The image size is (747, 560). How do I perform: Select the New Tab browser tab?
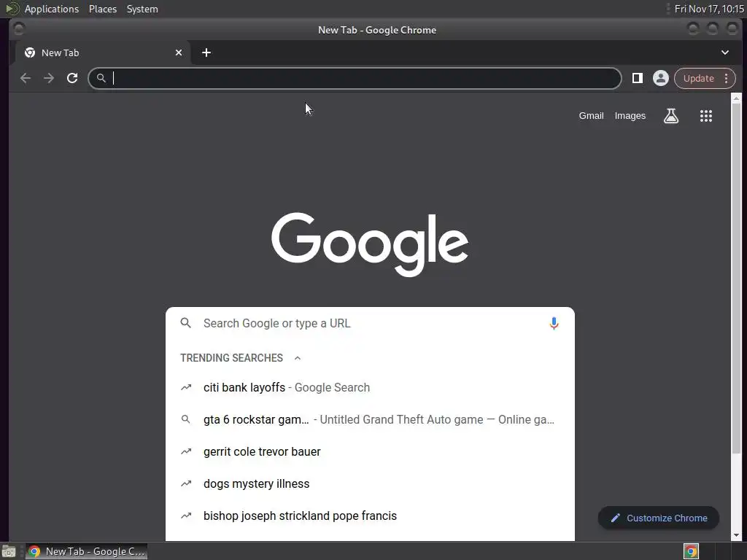tap(104, 52)
